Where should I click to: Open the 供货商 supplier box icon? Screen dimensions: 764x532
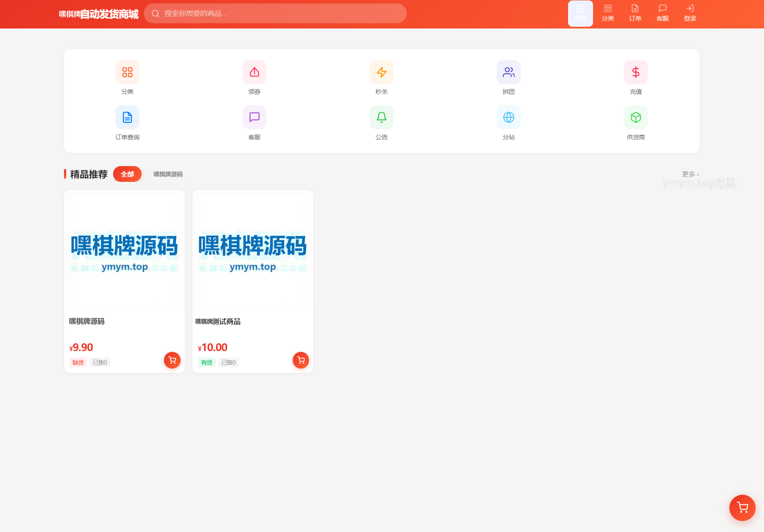636,117
